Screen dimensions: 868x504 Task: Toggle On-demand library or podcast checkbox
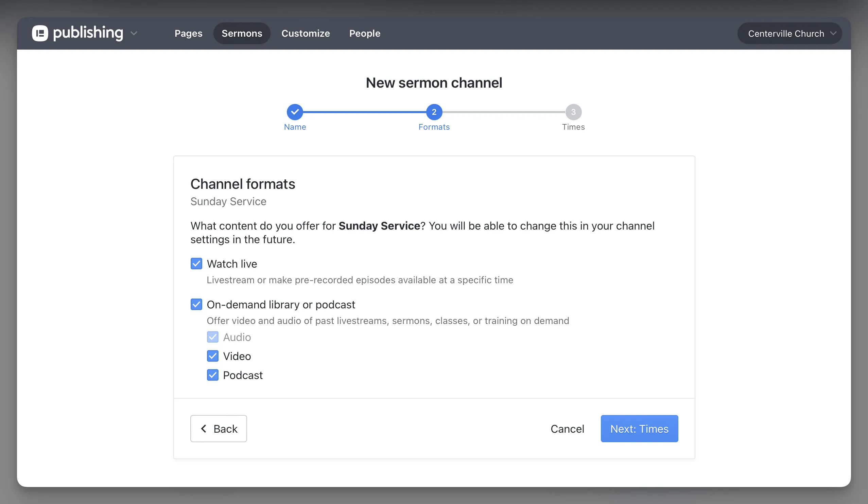click(x=196, y=304)
